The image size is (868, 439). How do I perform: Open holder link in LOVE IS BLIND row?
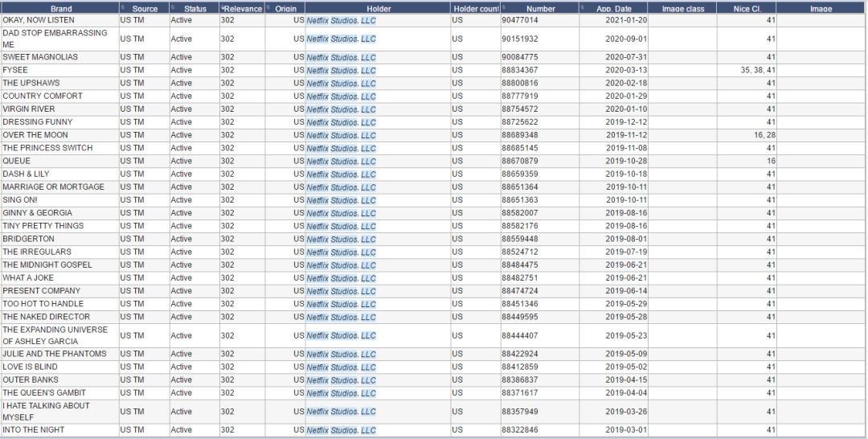341,367
